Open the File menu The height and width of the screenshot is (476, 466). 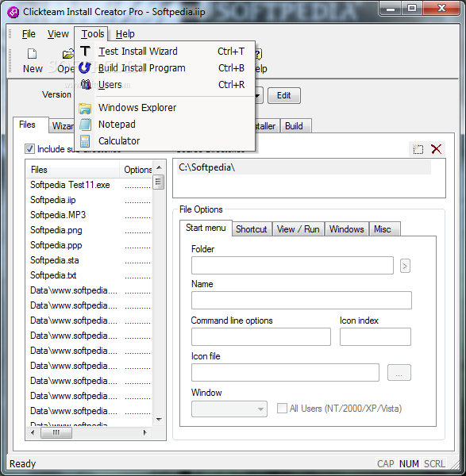[x=29, y=34]
